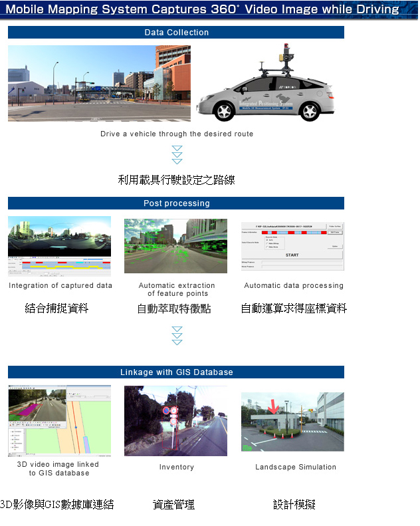Click '3D video image linked to GIS database' caption

coord(58,469)
